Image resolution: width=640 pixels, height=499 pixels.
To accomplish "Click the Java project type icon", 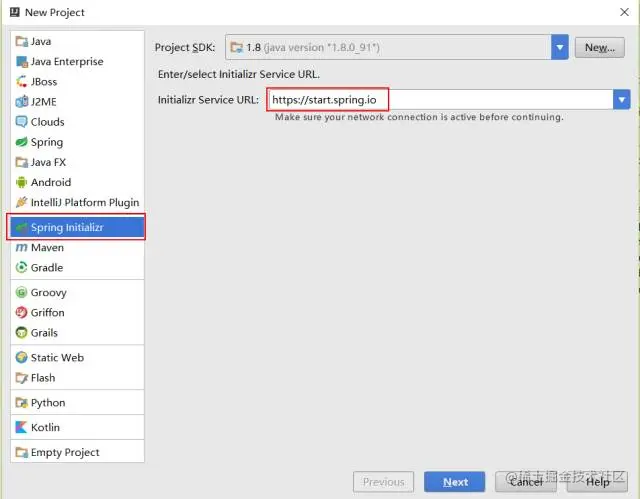I will (21, 41).
